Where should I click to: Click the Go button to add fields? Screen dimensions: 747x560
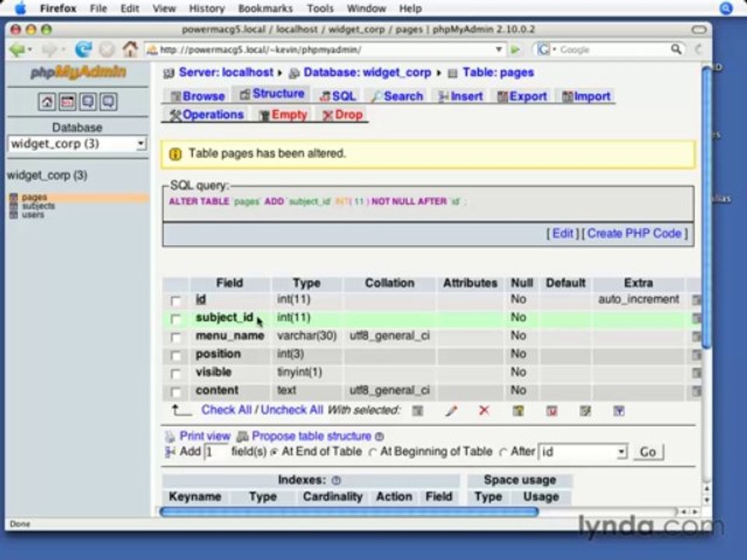click(647, 452)
